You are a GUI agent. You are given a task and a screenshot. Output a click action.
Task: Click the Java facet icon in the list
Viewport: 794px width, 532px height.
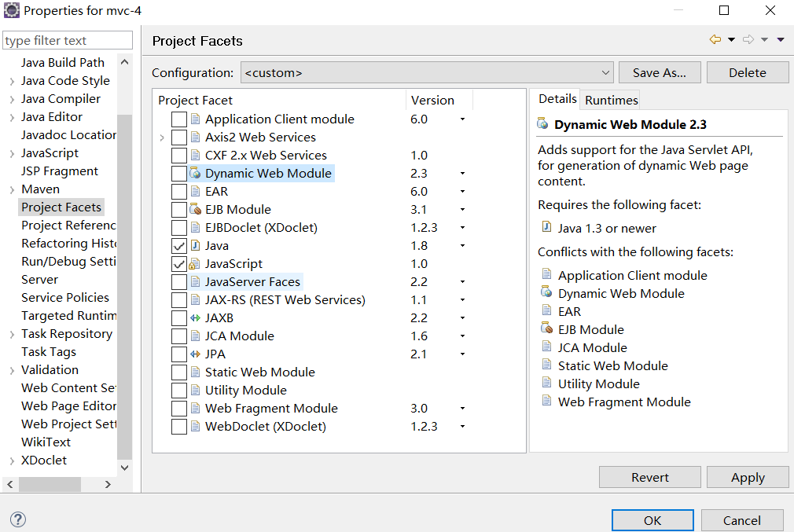tap(196, 246)
